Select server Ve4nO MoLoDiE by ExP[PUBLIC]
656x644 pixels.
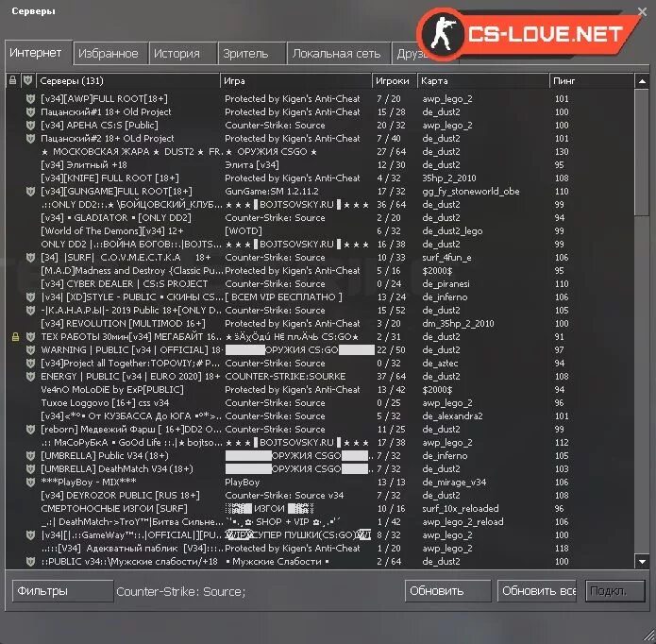pos(320,390)
